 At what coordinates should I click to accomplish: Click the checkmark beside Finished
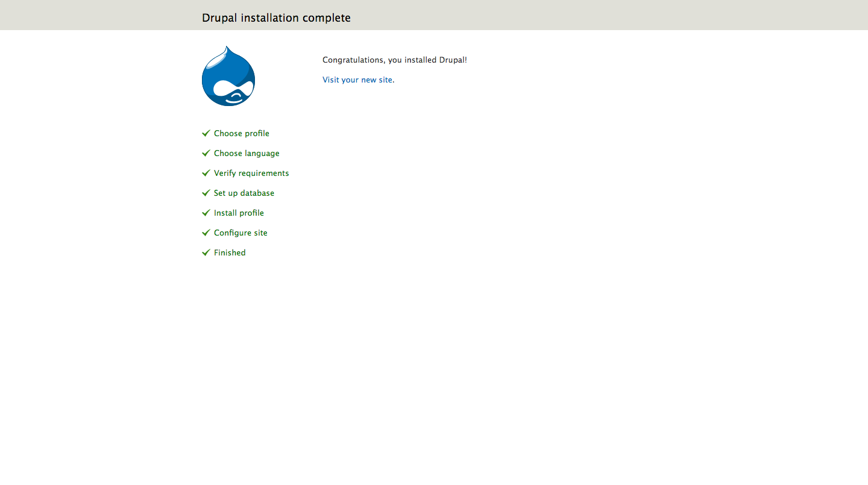point(206,252)
